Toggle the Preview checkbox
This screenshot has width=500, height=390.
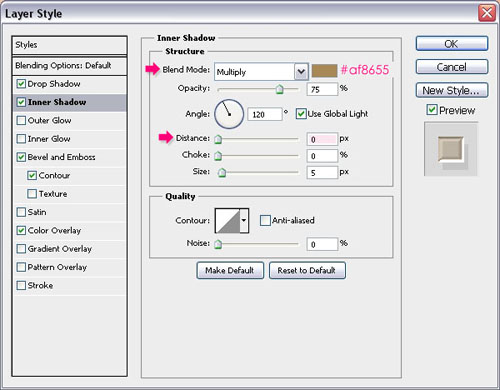[432, 110]
